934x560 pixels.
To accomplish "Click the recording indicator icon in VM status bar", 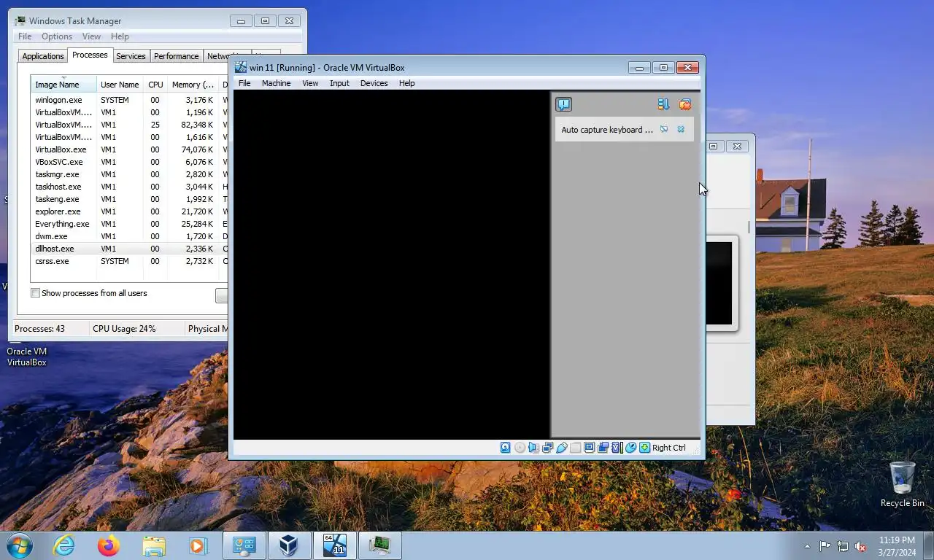I will click(x=603, y=448).
